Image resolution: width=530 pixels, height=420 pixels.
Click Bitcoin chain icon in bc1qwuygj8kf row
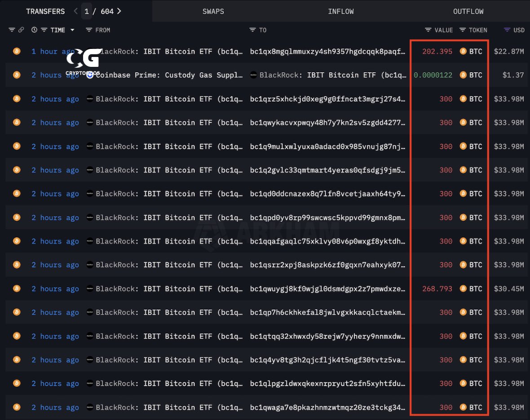pos(17,289)
